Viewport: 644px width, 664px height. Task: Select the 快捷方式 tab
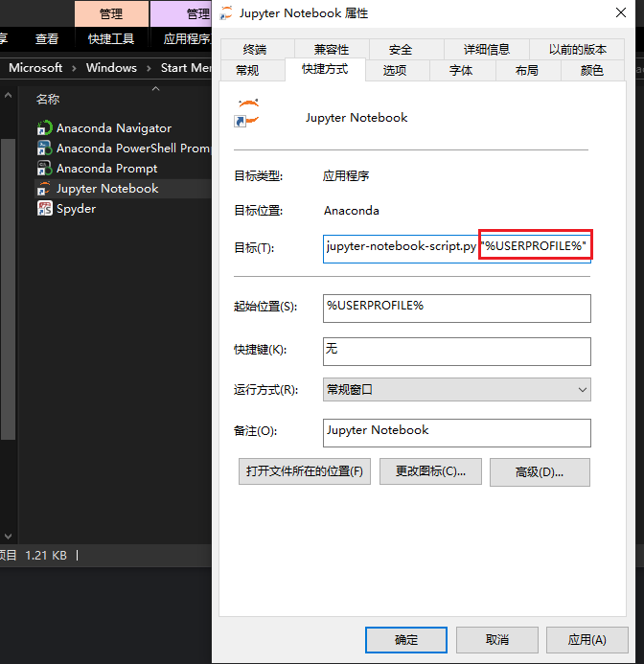tap(325, 69)
